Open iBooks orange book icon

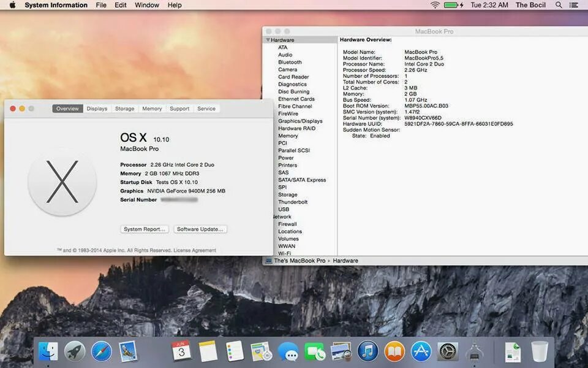click(x=394, y=351)
